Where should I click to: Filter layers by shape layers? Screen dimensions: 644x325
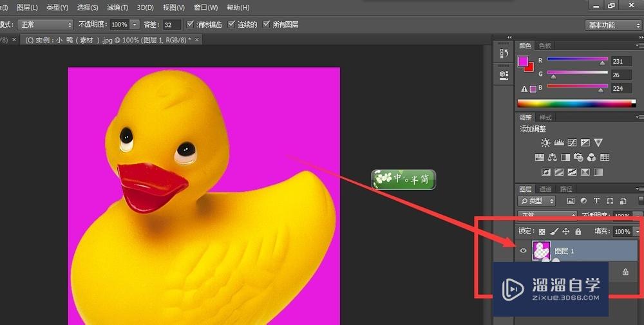(610, 201)
